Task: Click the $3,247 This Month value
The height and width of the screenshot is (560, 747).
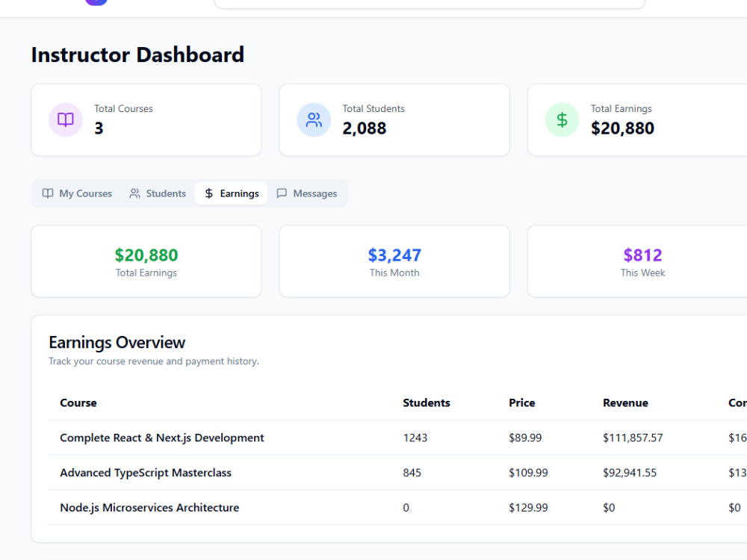Action: (x=394, y=255)
